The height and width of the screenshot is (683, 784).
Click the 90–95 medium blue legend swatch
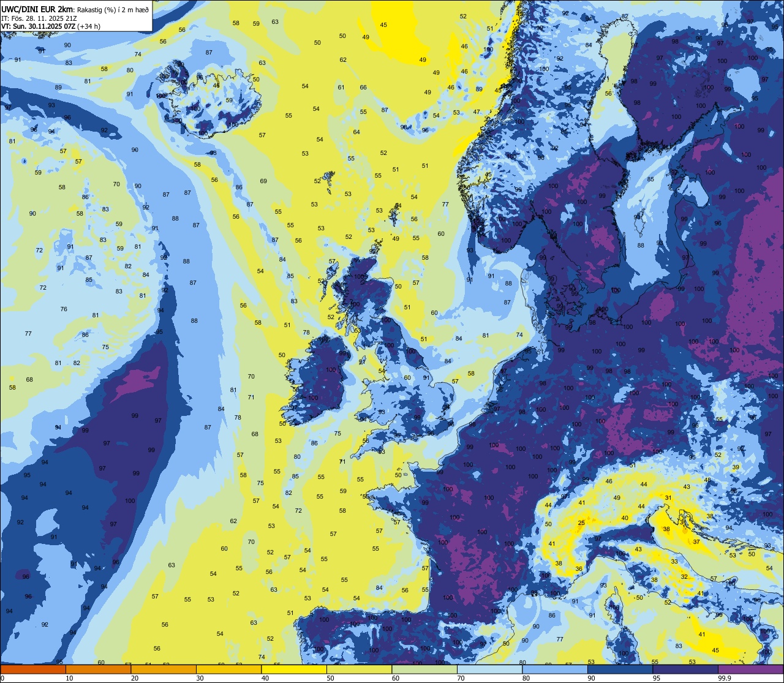620,669
